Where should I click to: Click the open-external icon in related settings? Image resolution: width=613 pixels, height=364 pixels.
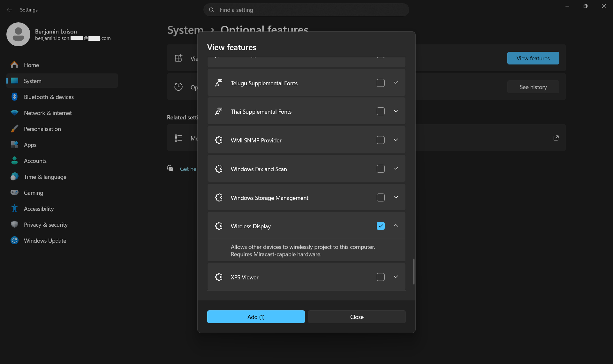556,138
